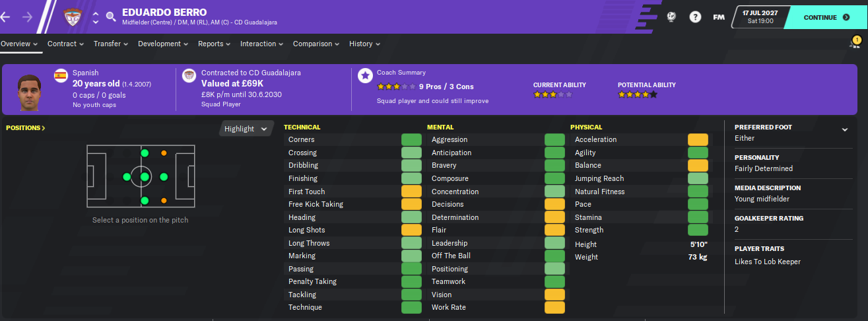Open the notifications bell icon
The image size is (868, 321).
855,44
